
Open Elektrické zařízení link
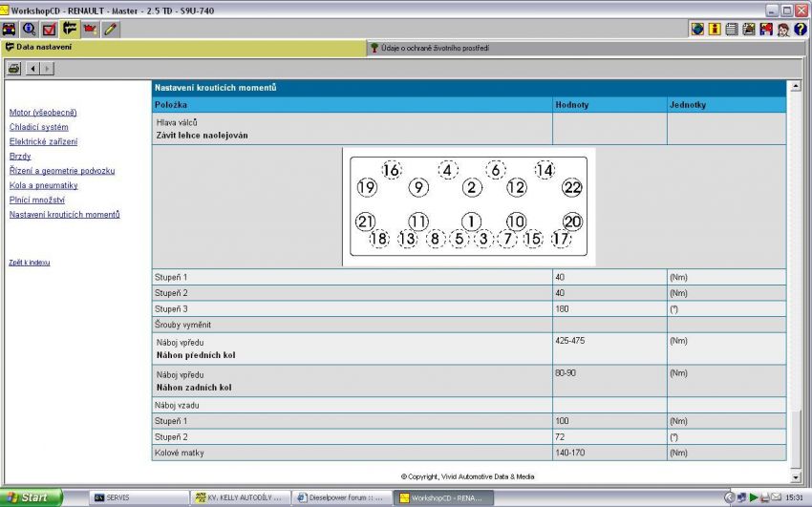click(x=44, y=141)
